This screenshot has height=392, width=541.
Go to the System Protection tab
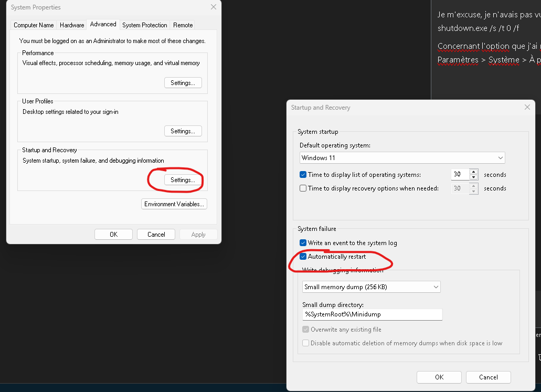coord(145,25)
